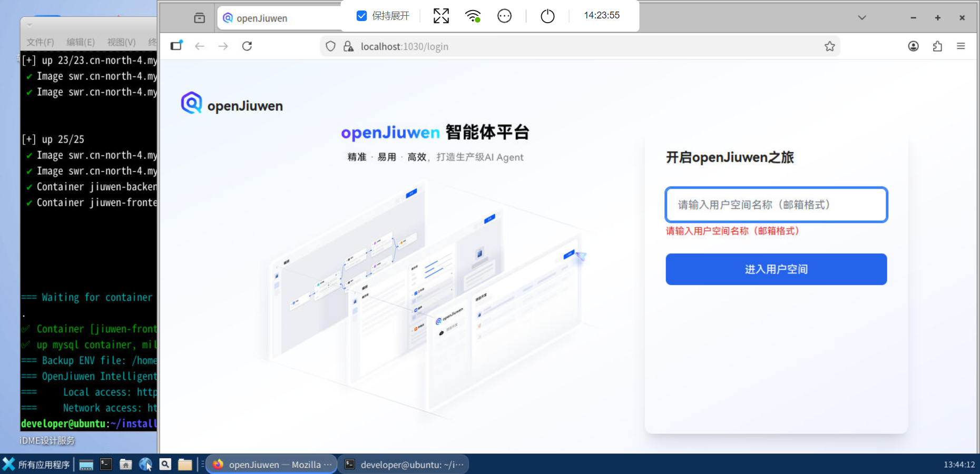
Task: Select the openJiuwen browser tab
Action: point(279,18)
